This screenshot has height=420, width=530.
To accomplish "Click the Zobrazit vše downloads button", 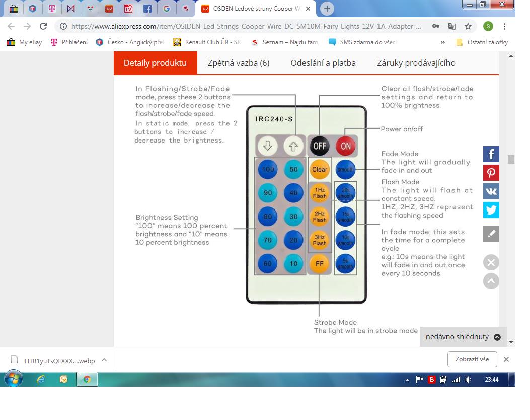I will (472, 359).
